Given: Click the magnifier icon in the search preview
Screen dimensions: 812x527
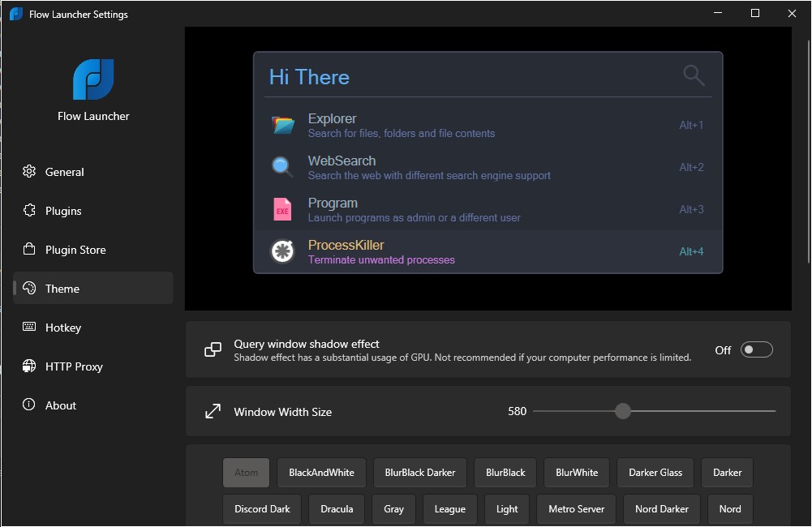Looking at the screenshot, I should click(694, 75).
